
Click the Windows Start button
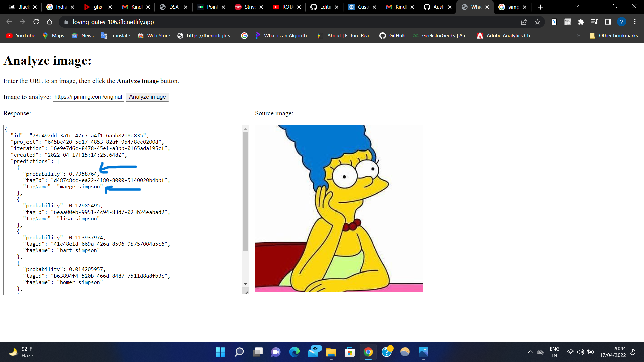220,352
